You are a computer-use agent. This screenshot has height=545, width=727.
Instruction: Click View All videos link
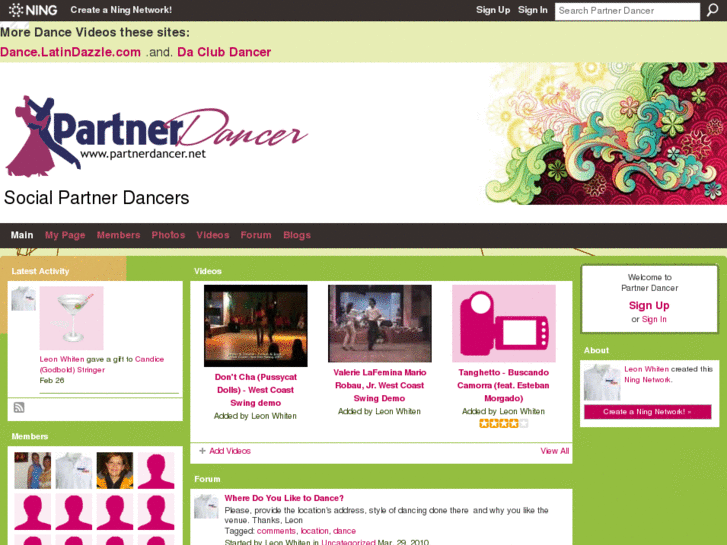point(555,451)
